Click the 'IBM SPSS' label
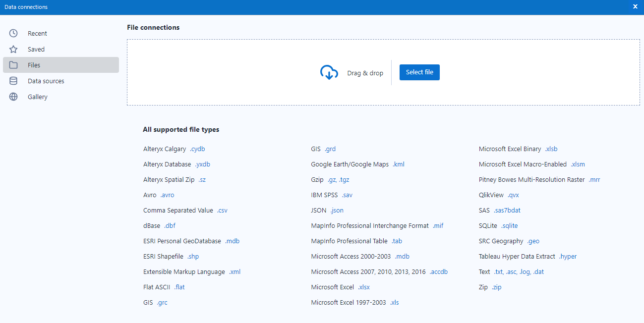The height and width of the screenshot is (323, 644). coord(324,195)
